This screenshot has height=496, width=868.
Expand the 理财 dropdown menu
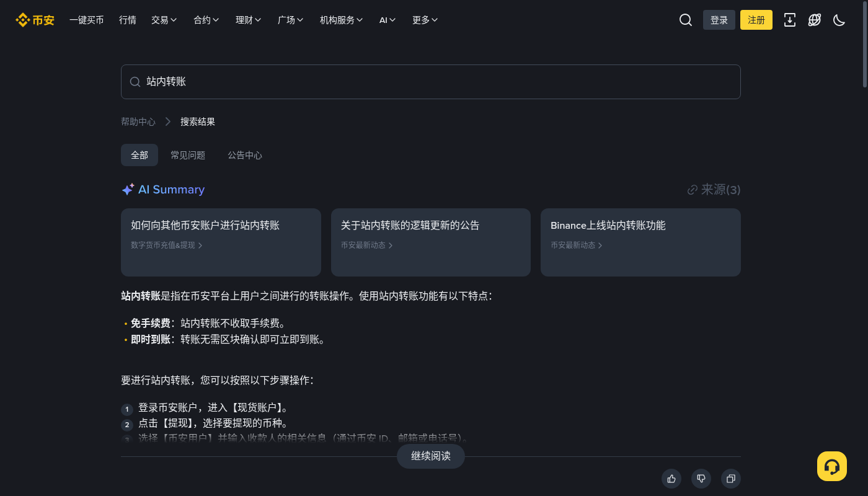[249, 20]
